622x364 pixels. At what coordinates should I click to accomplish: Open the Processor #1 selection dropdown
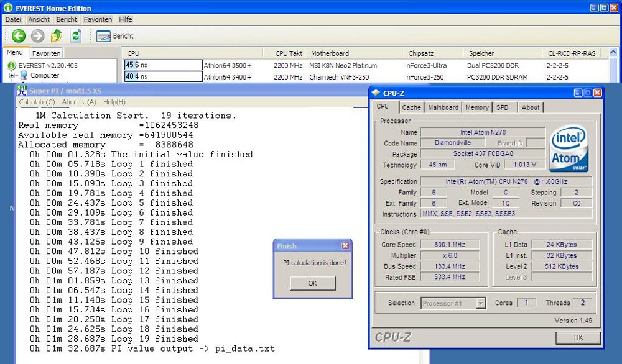480,304
